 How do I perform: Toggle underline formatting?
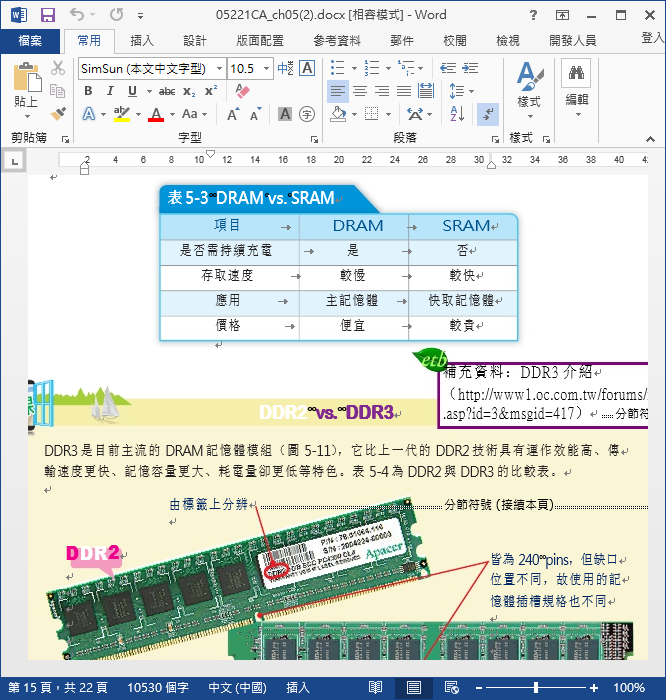click(132, 91)
